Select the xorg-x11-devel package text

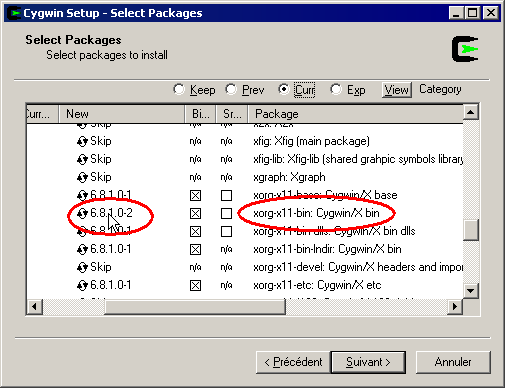pos(358,267)
